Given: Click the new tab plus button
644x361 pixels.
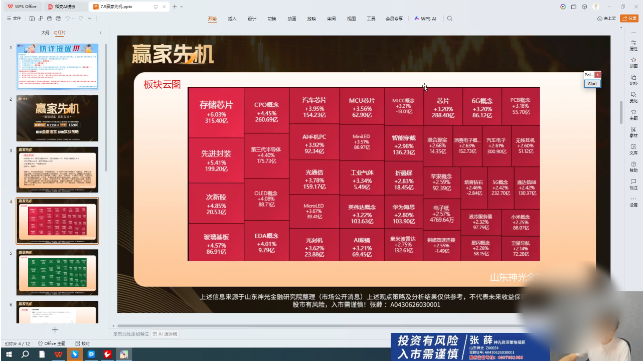Looking at the screenshot, I should tap(175, 7).
